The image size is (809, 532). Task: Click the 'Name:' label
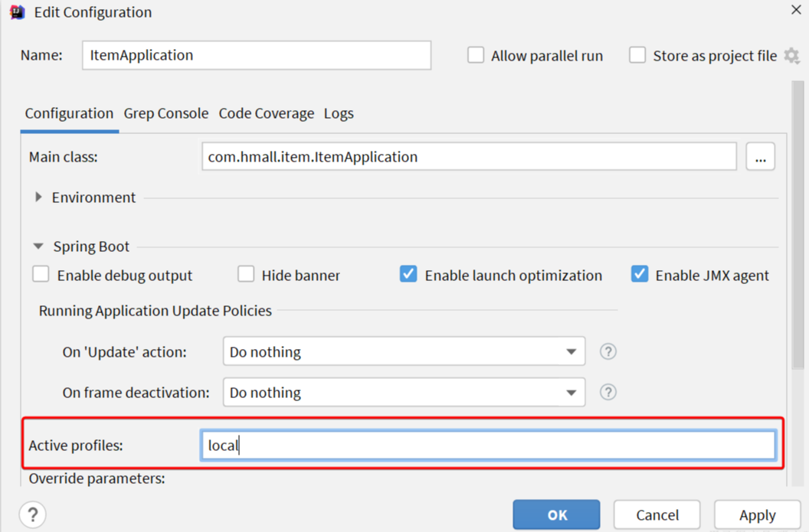click(x=41, y=55)
